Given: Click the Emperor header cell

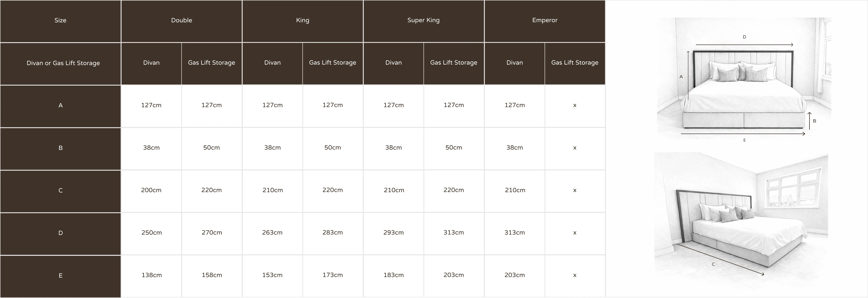Looking at the screenshot, I should click(544, 20).
